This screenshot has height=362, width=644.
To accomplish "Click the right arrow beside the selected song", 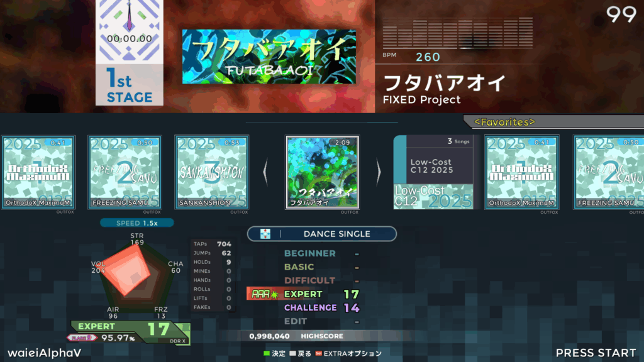I will point(378,172).
